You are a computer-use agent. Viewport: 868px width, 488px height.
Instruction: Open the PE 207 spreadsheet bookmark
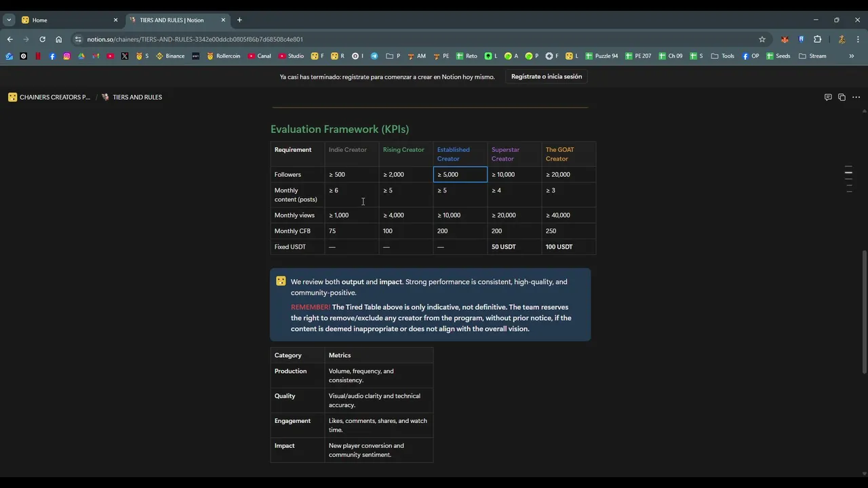coord(639,56)
